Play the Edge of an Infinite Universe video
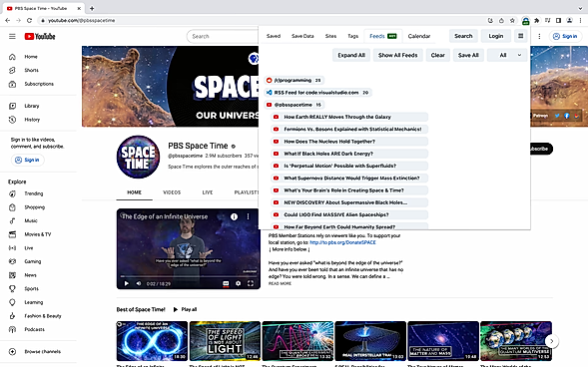Screen dimensions: 588x367 point(127,283)
